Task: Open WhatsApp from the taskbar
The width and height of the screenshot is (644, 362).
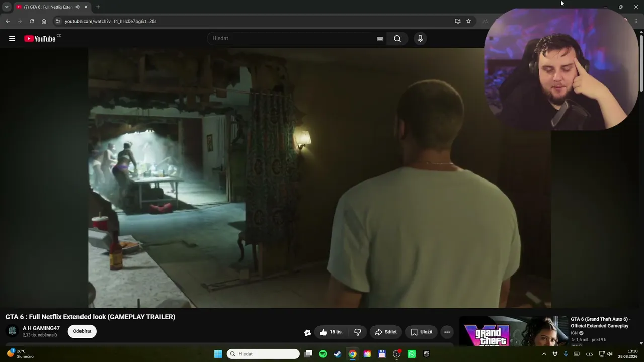Action: coord(412,354)
